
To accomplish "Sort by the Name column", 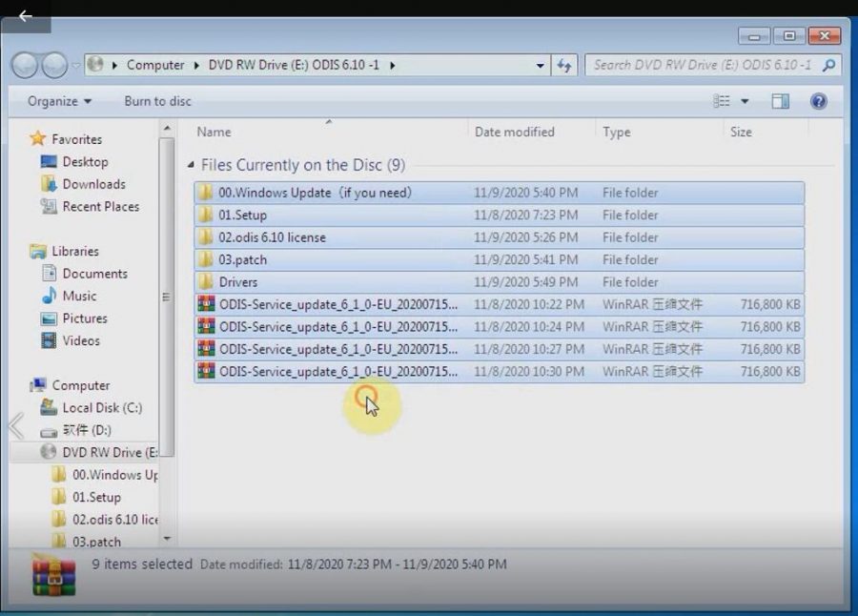I will pyautogui.click(x=214, y=132).
